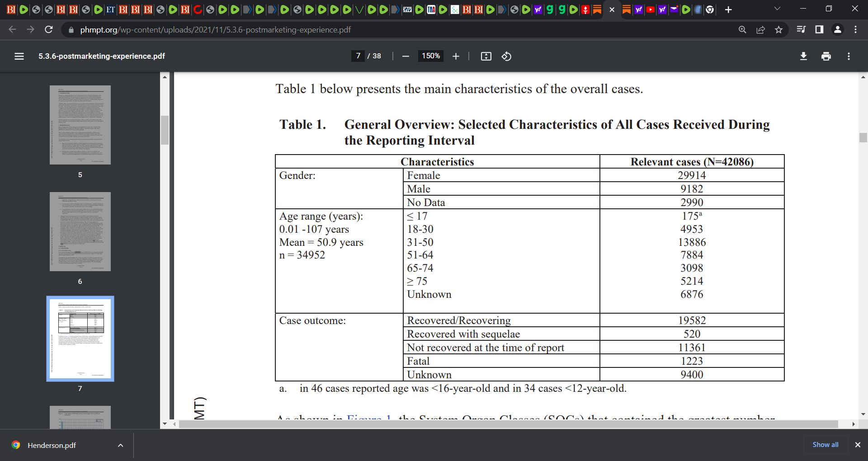Open Chrome side panel
Image resolution: width=868 pixels, height=461 pixels.
pyautogui.click(x=819, y=29)
